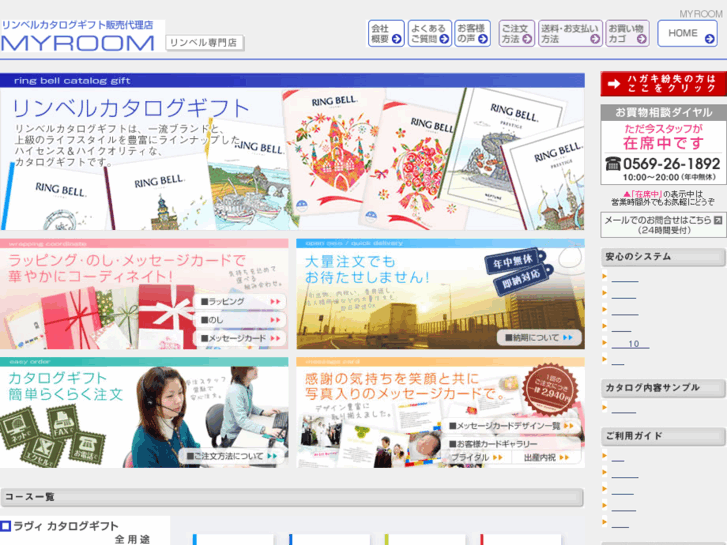727x545 pixels.
Task: Click the 安心のシステム sidebar heading
Action: (x=663, y=256)
